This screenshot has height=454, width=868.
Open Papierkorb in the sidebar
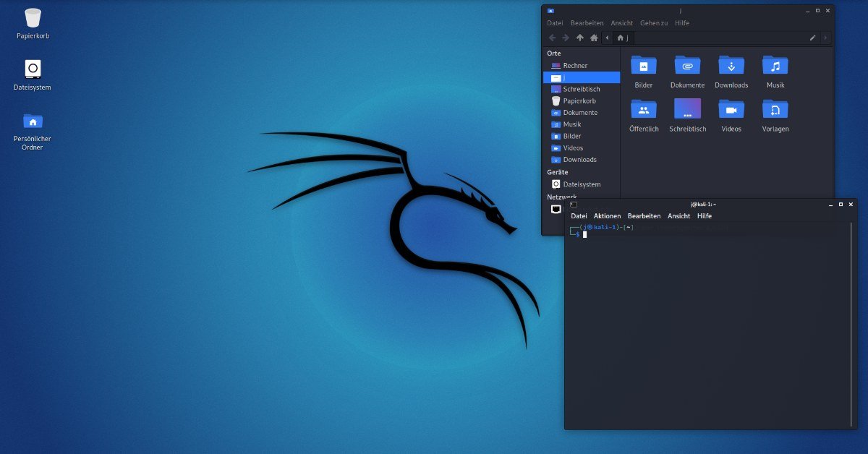pos(582,100)
